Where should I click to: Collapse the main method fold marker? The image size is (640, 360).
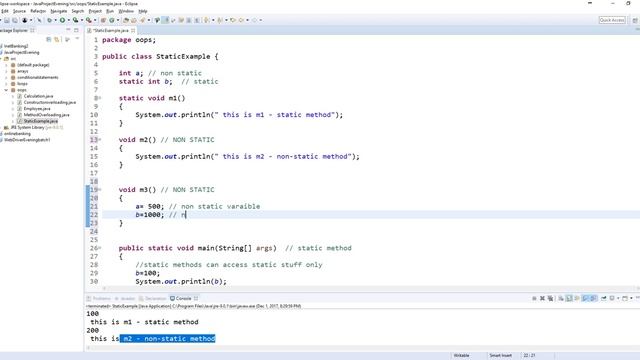tap(100, 248)
